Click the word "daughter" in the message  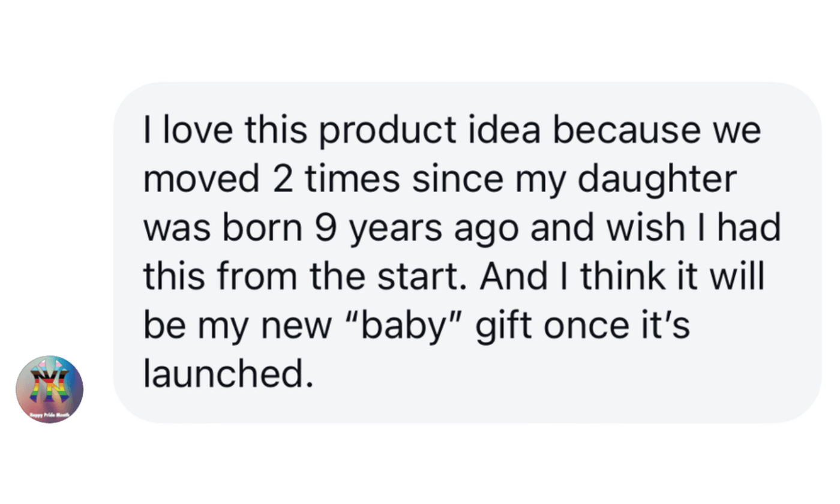[655, 180]
